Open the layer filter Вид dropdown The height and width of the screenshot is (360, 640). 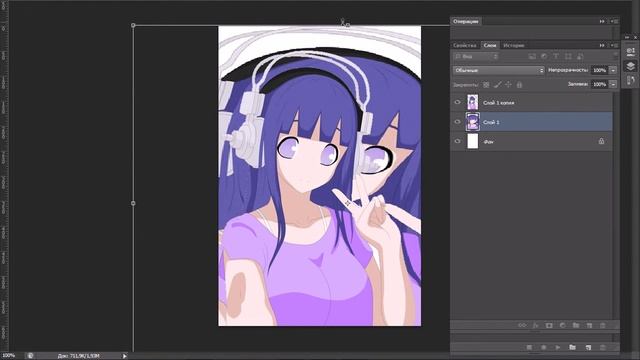476,56
